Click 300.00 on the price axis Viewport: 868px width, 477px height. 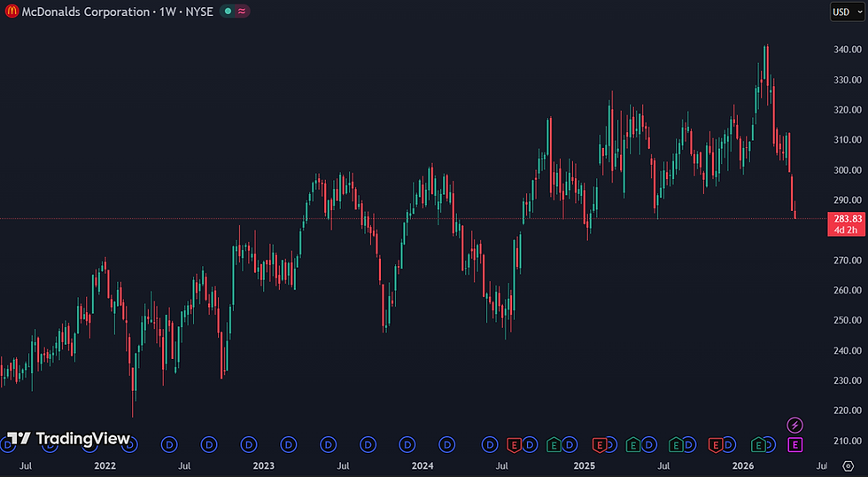pos(848,170)
